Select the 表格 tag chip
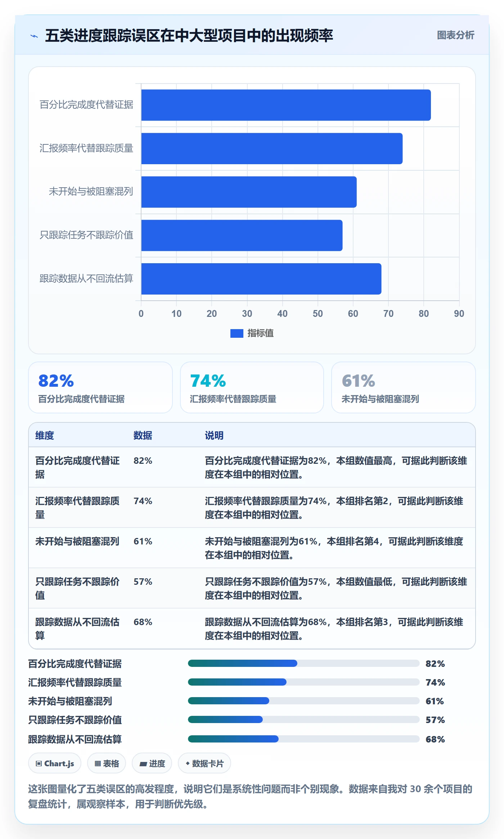The image size is (504, 839). coord(107,763)
